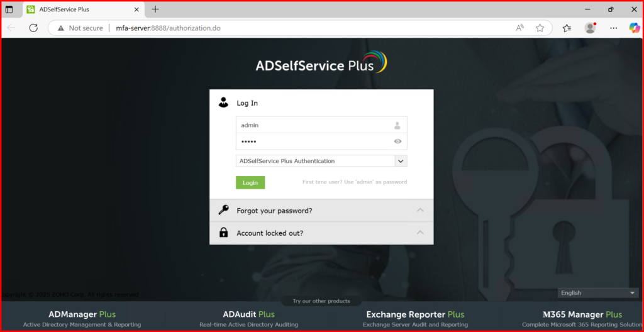Viewport: 644px width, 332px height.
Task: Click the eye icon to reveal password
Action: tap(397, 141)
